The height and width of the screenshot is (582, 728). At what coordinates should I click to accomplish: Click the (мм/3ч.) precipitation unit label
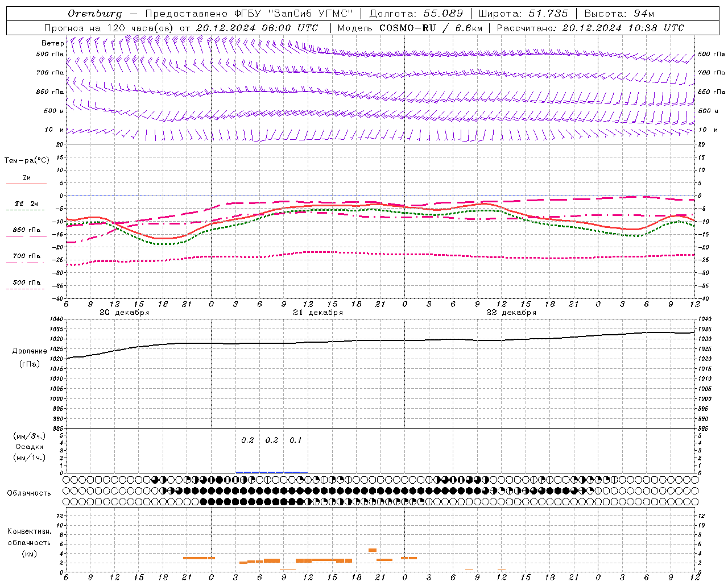[30, 436]
